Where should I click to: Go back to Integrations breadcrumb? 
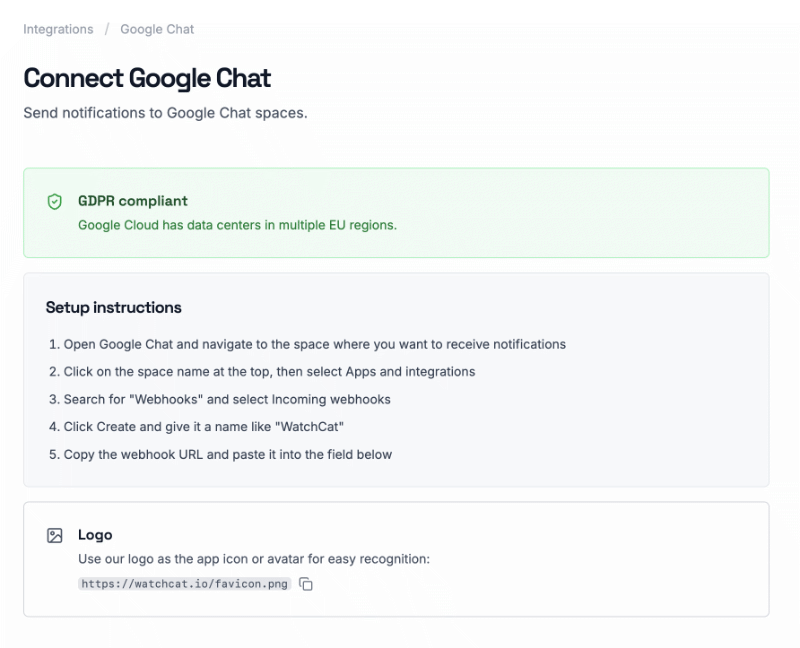(x=58, y=29)
